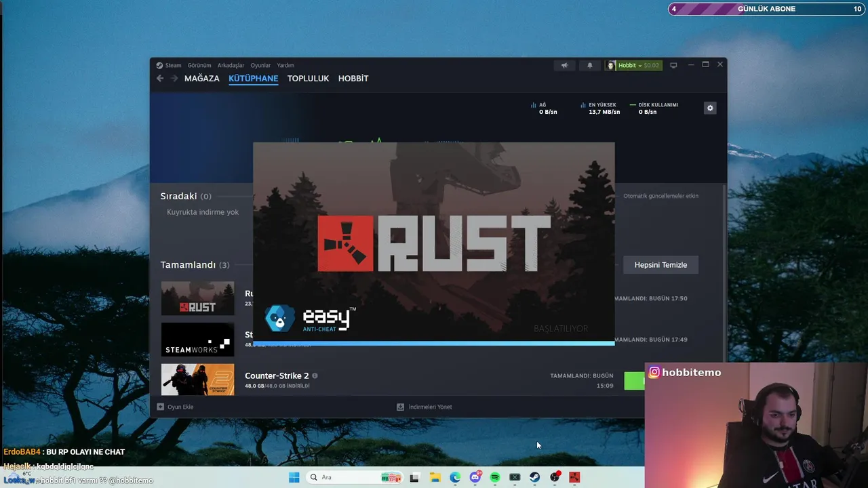This screenshot has height=488, width=868.
Task: Click 'TAMAMLANDI: BUGÜN 17:49' text
Action: pos(651,340)
